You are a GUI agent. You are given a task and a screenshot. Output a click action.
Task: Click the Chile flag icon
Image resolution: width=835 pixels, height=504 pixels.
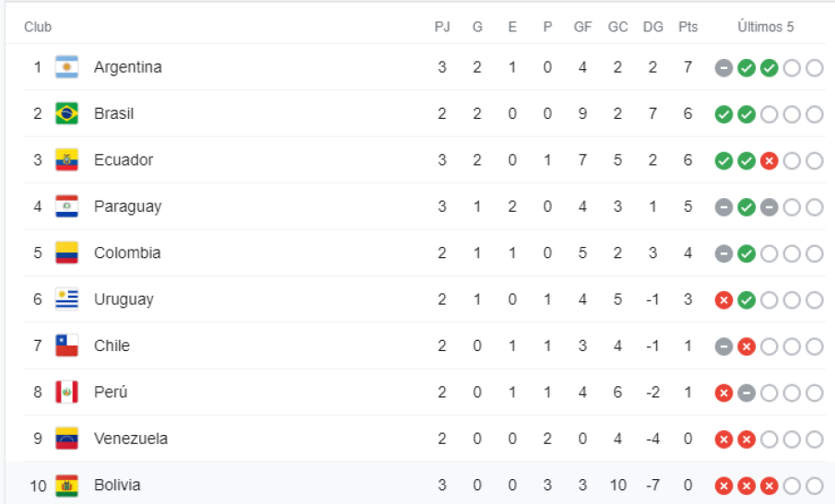pos(66,346)
